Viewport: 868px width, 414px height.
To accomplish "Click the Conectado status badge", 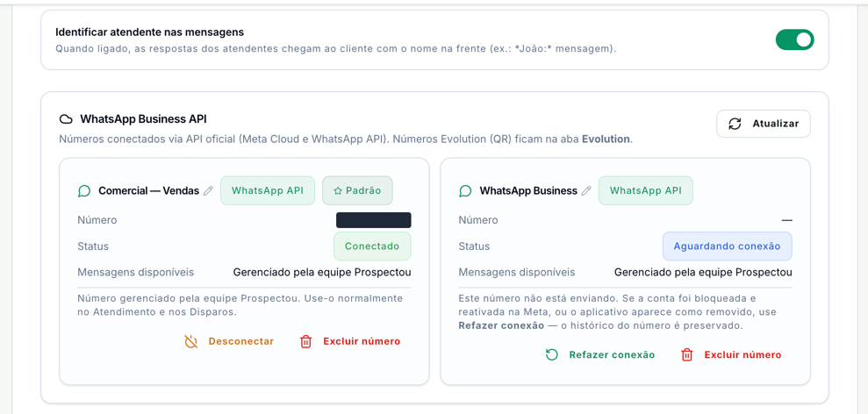I will pos(372,246).
